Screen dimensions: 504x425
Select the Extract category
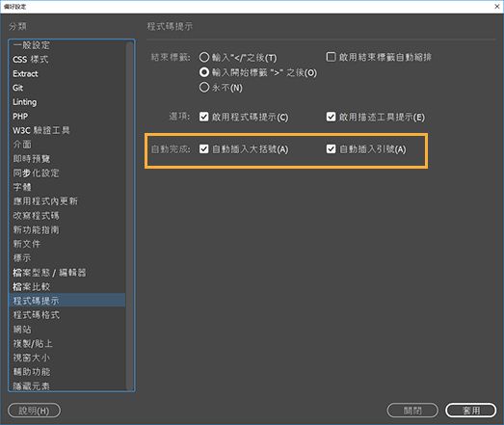[67, 73]
